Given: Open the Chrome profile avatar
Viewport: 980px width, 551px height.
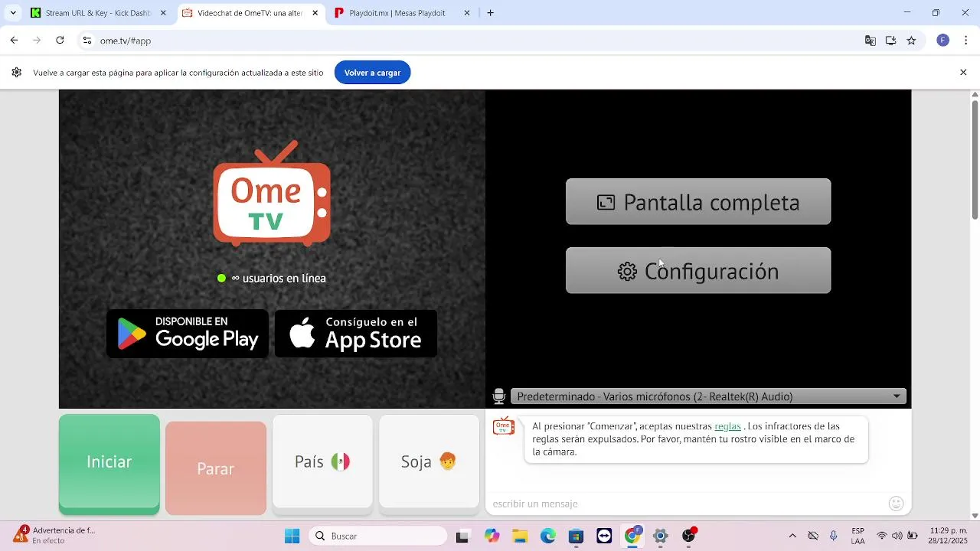Looking at the screenshot, I should tap(943, 41).
